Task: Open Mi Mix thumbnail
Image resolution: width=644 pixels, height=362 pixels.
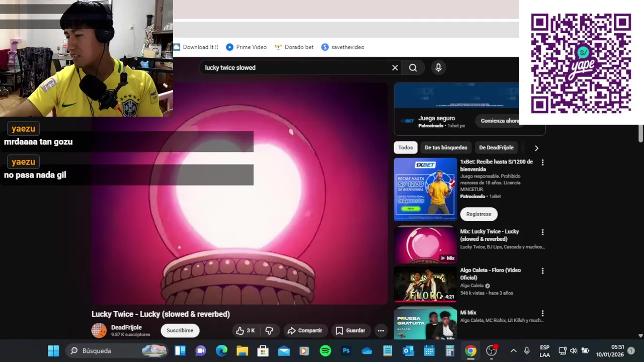Action: pyautogui.click(x=425, y=324)
